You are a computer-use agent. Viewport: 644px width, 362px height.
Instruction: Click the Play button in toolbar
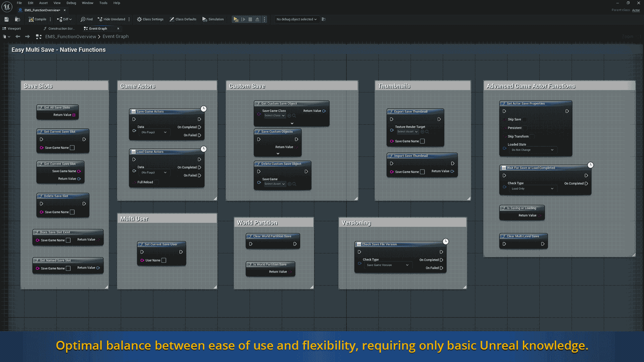[x=236, y=19]
